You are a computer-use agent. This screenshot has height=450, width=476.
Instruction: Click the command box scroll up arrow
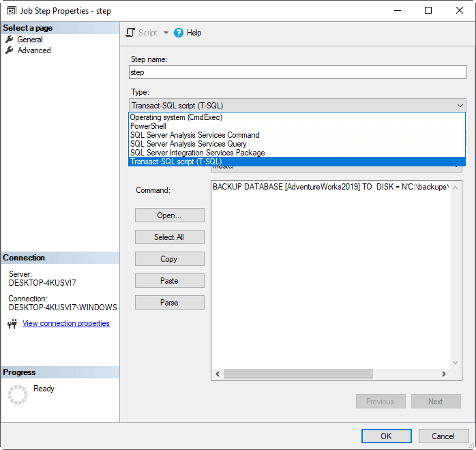tap(455, 187)
